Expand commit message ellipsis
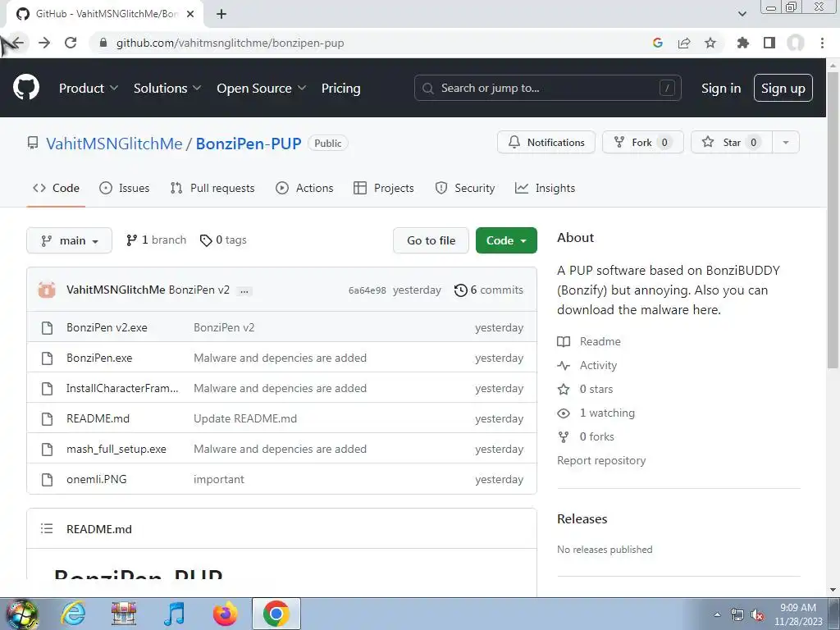840x630 pixels. 244,291
